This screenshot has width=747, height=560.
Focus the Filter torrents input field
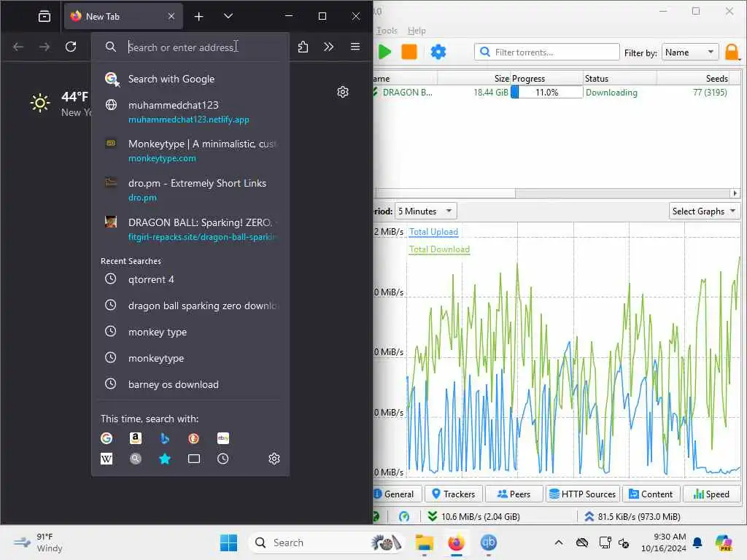tap(547, 52)
